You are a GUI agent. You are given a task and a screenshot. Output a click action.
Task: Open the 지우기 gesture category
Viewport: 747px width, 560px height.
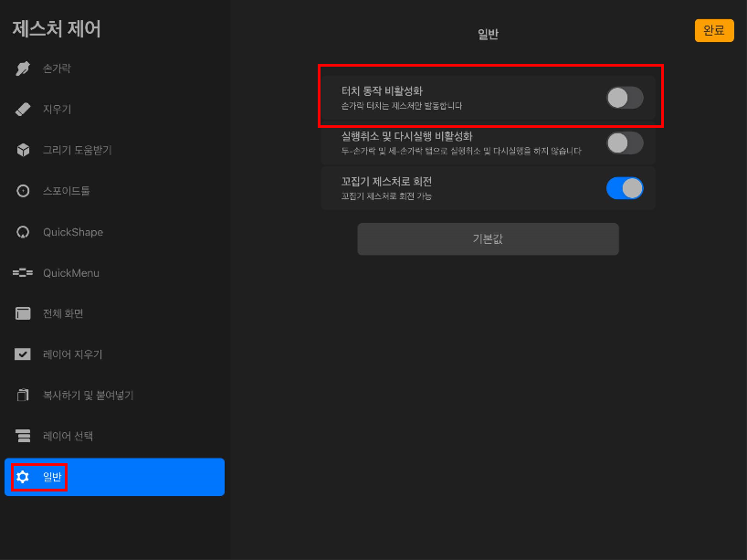point(114,109)
